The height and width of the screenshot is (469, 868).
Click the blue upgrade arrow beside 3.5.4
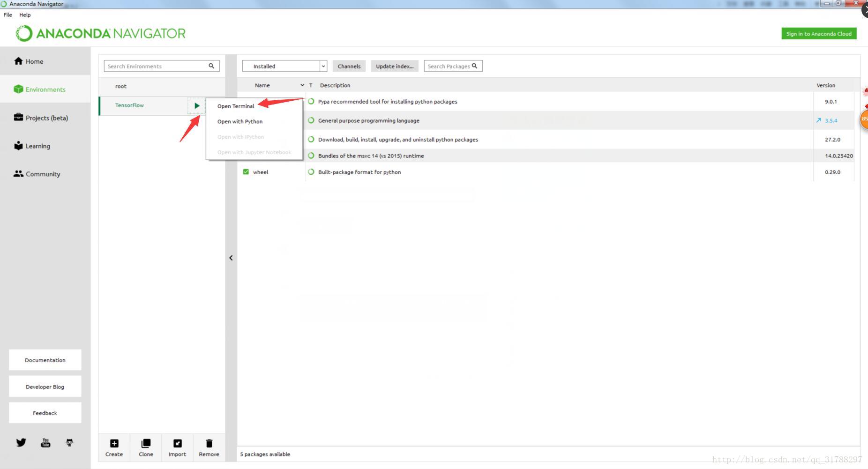[x=819, y=120]
